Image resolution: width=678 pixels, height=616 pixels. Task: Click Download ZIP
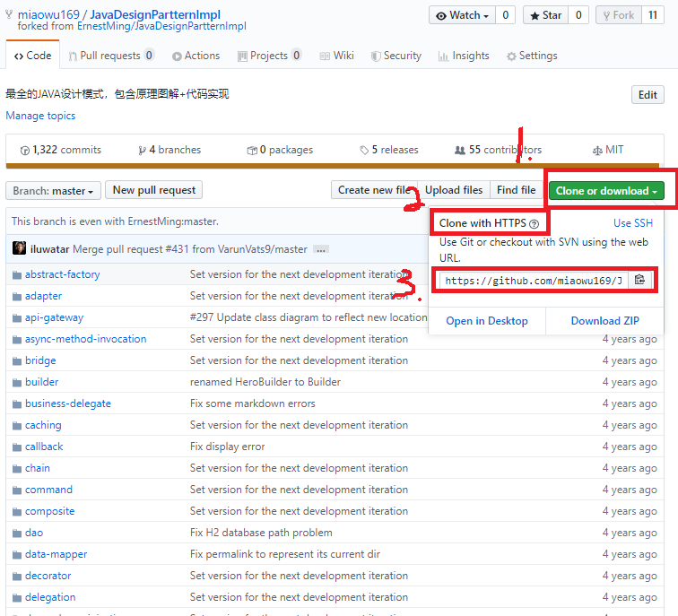[x=605, y=321]
